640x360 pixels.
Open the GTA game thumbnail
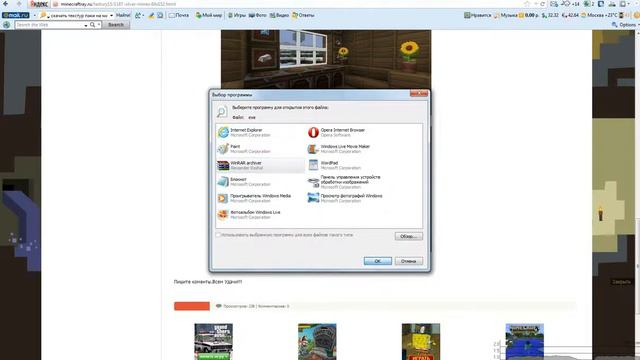[213, 342]
